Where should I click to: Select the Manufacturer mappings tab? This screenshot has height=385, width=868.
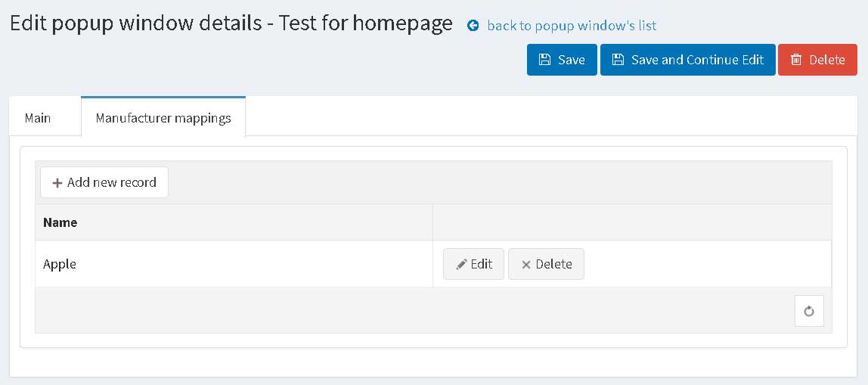coord(163,117)
